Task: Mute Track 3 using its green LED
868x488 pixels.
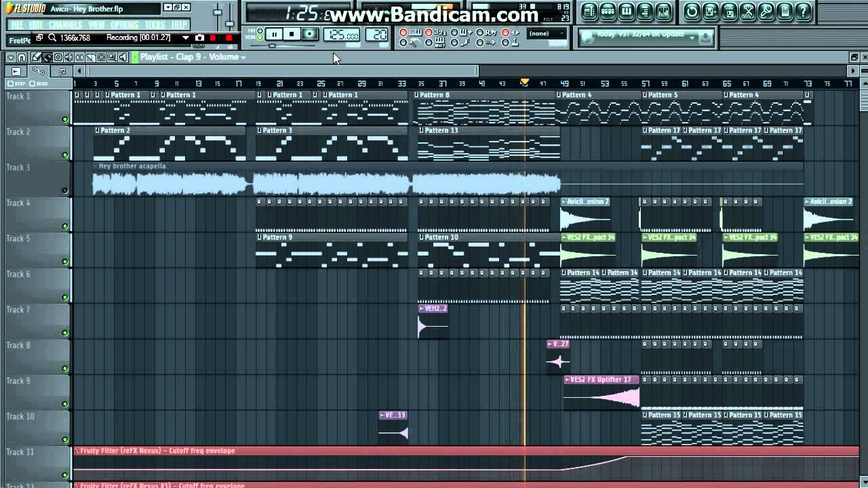Action: [65, 190]
